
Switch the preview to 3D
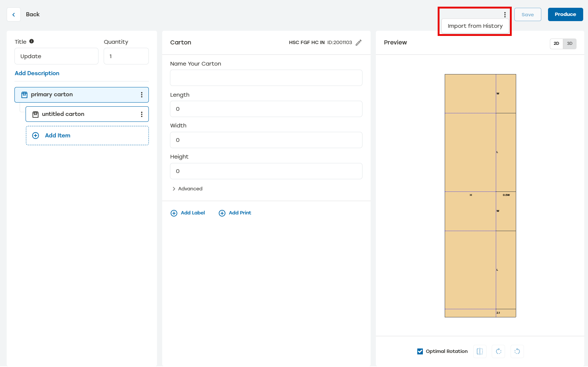click(569, 44)
